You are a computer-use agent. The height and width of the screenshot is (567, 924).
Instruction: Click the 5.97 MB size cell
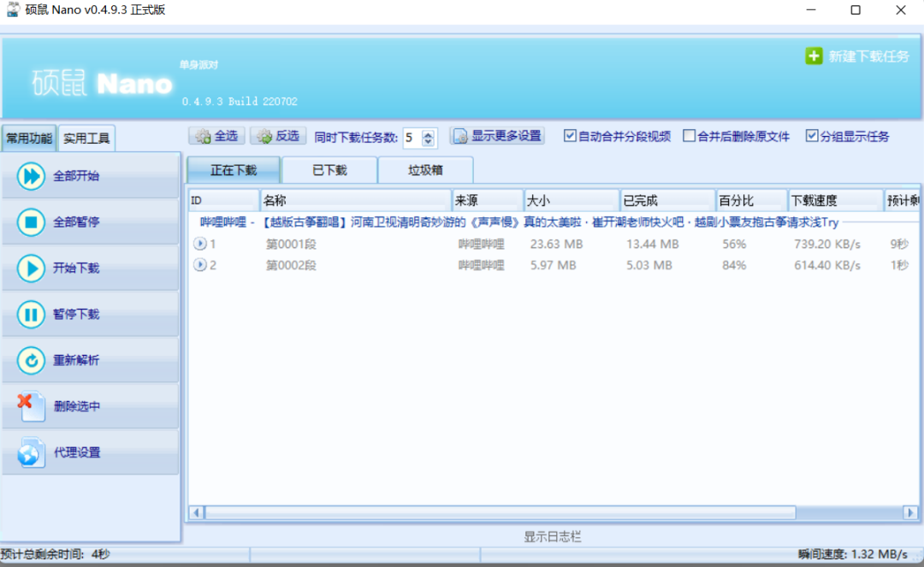tap(553, 265)
